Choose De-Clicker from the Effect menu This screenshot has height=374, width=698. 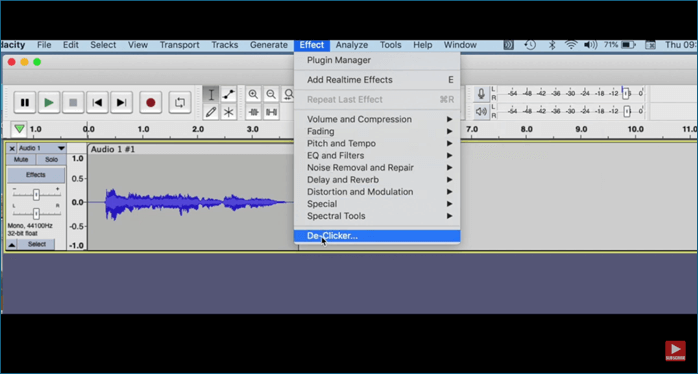377,236
